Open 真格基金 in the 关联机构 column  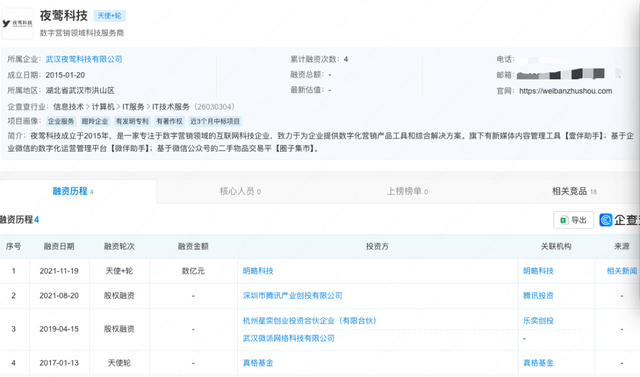[x=538, y=363]
